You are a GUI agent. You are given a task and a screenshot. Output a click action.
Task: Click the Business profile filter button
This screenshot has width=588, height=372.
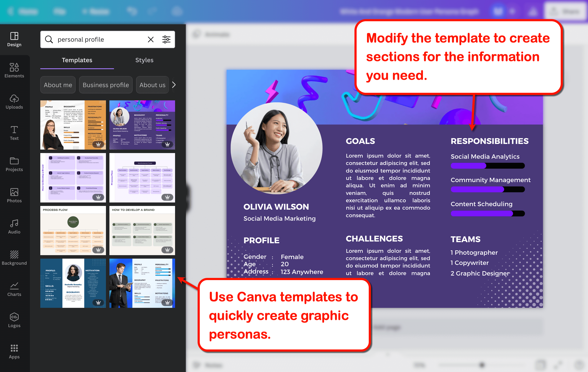pyautogui.click(x=105, y=84)
